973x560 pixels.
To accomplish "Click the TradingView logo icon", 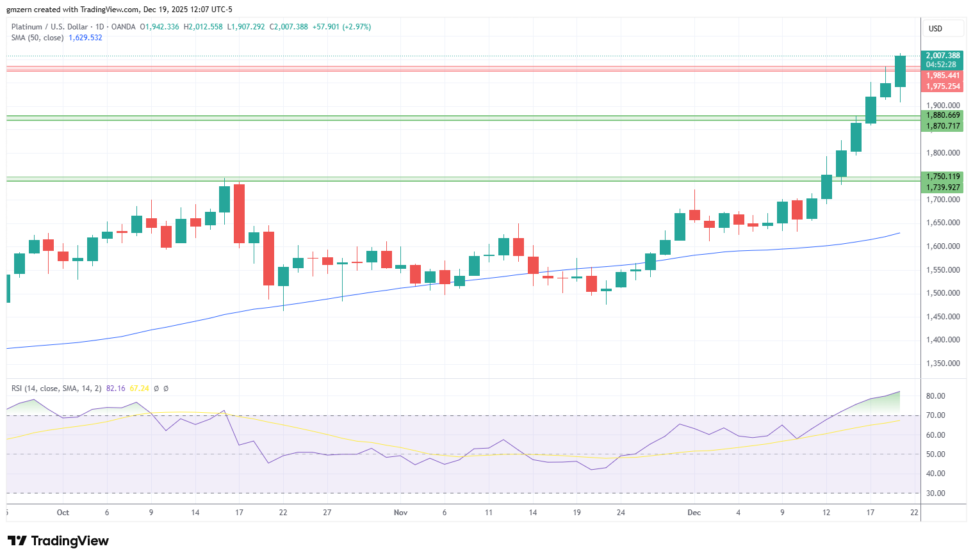I will tap(17, 541).
